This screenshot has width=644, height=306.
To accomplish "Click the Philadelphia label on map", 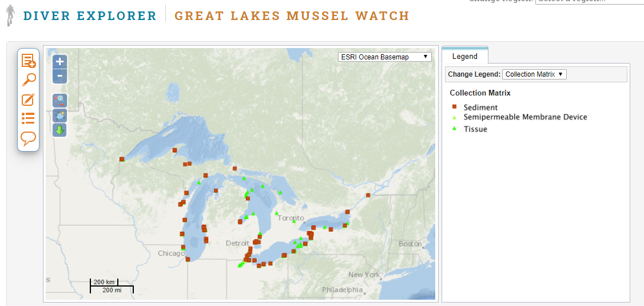I will (x=343, y=289).
